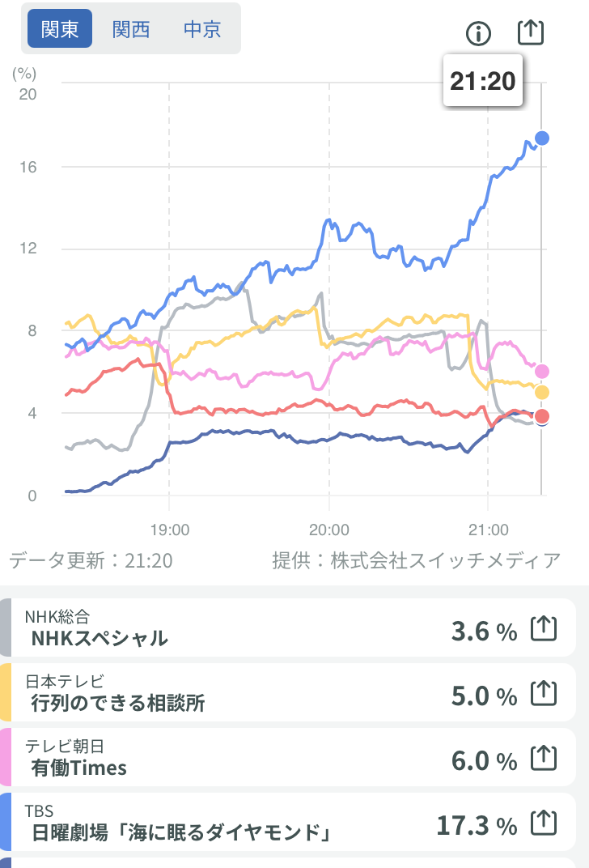Share the 有働Times rating
The width and height of the screenshot is (589, 868).
545,759
